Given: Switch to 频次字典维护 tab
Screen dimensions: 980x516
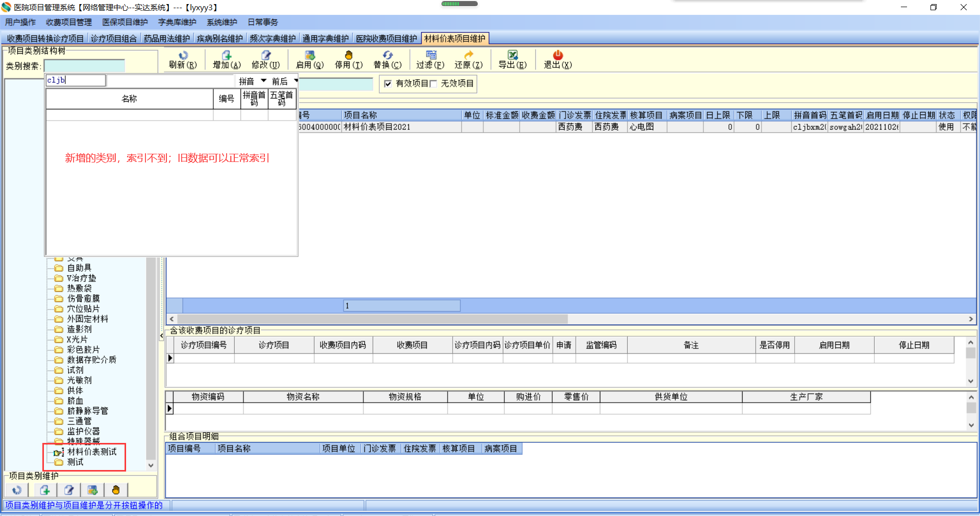Looking at the screenshot, I should [x=273, y=39].
